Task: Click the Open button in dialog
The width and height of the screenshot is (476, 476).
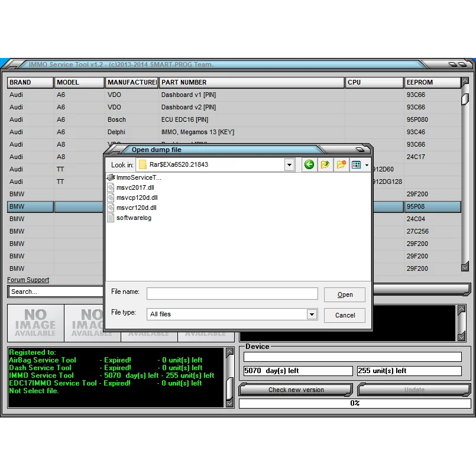Action: pos(345,295)
